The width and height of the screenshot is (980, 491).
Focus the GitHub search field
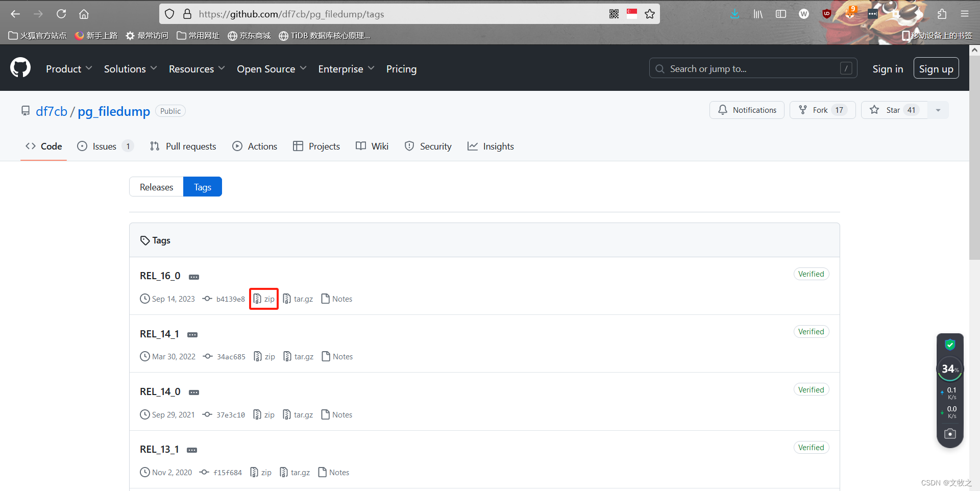point(753,68)
